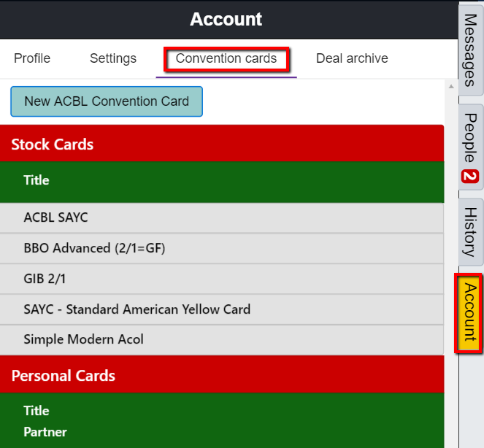Show the History side panel tab
Viewport: 484px width, 448px height.
(471, 231)
